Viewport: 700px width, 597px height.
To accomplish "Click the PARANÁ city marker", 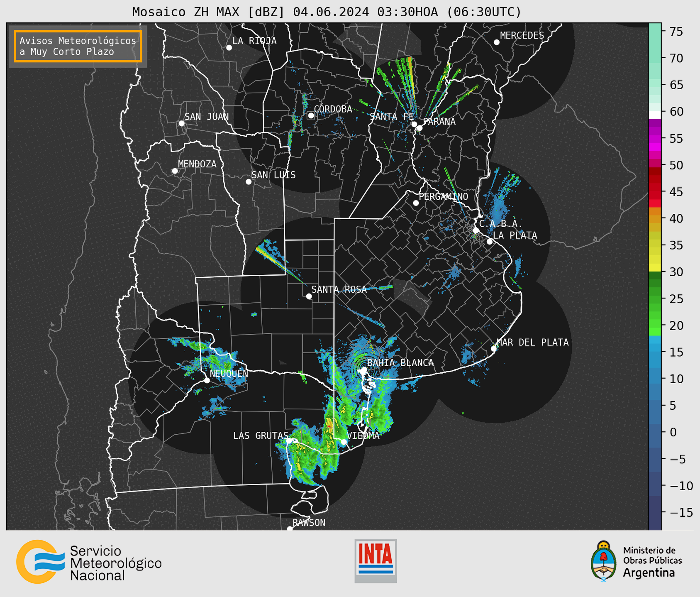I will pos(420,128).
